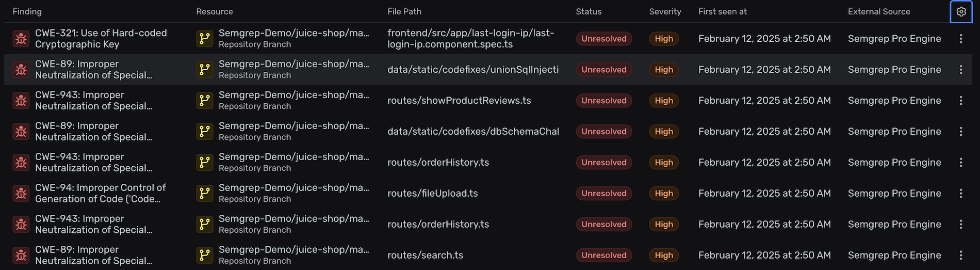Open the more options menu for the routes/search.ts row
Viewport: 980px width, 270px height.
click(960, 256)
